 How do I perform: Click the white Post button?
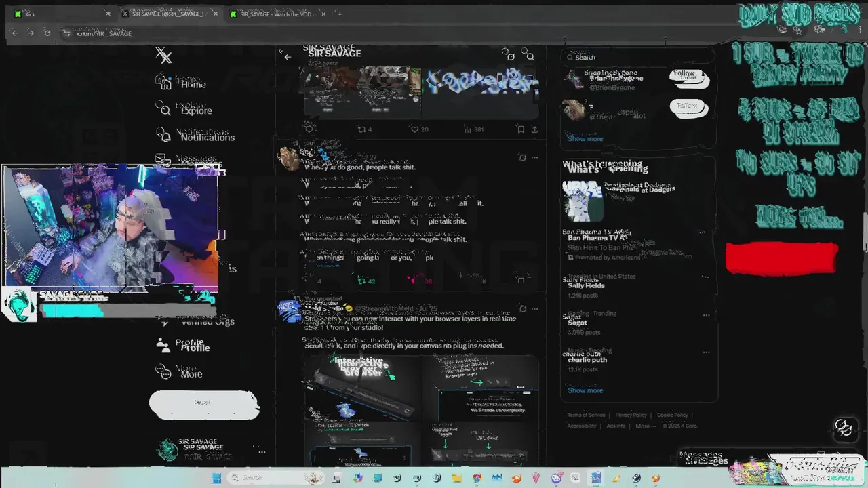pos(204,403)
